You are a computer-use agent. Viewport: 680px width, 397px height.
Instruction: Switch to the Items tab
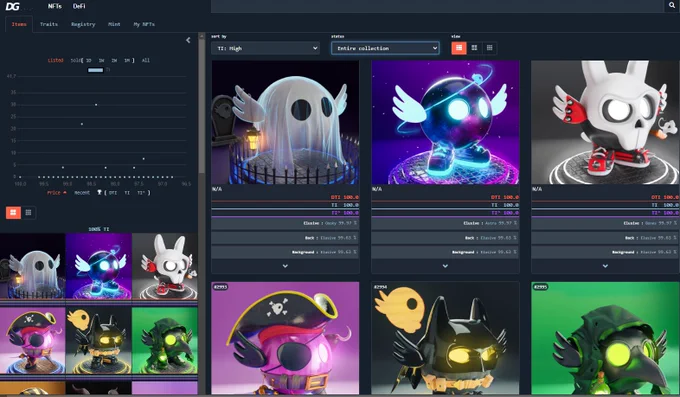click(x=19, y=24)
